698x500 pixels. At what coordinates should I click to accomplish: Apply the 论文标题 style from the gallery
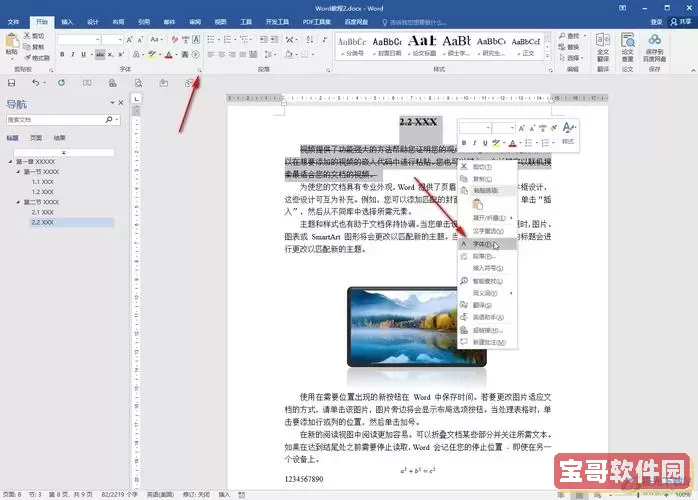pyautogui.click(x=422, y=46)
